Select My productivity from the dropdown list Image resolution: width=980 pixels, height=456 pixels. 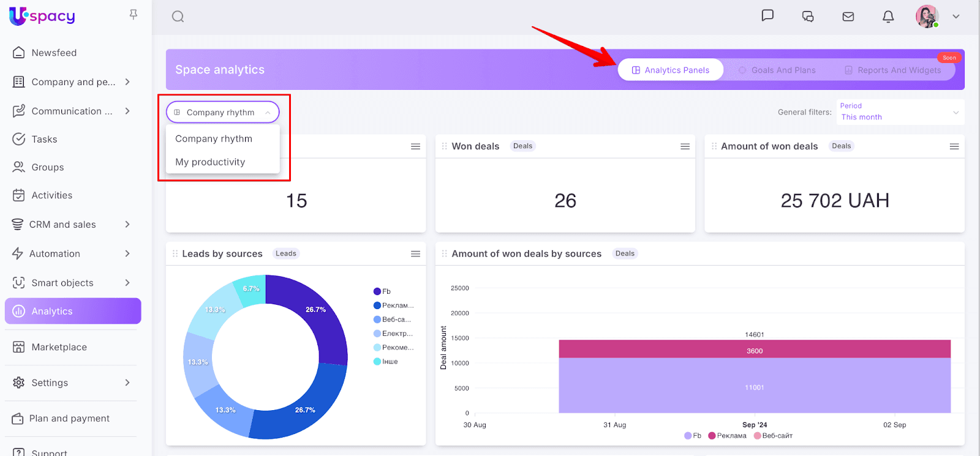(210, 162)
